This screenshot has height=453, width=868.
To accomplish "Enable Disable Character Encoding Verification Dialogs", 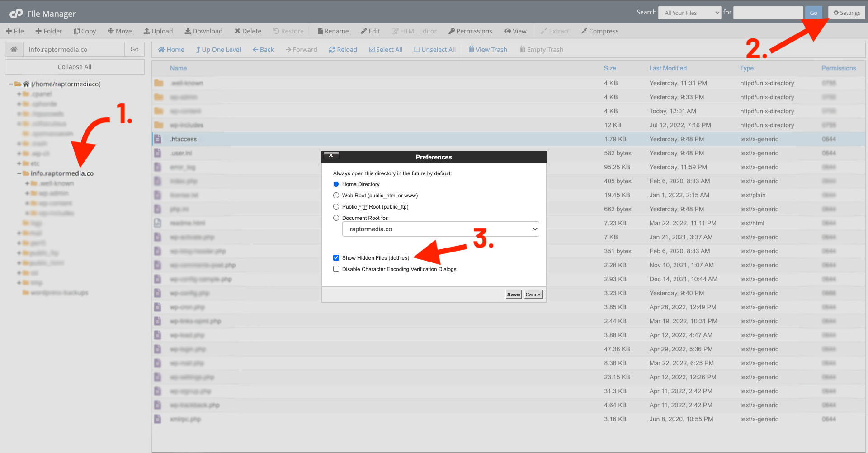I will point(336,269).
